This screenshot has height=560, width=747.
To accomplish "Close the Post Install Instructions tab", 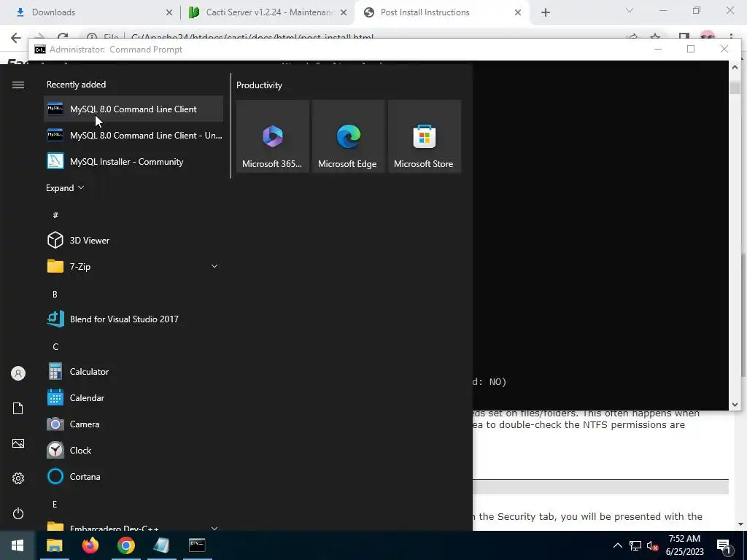I will [x=518, y=12].
